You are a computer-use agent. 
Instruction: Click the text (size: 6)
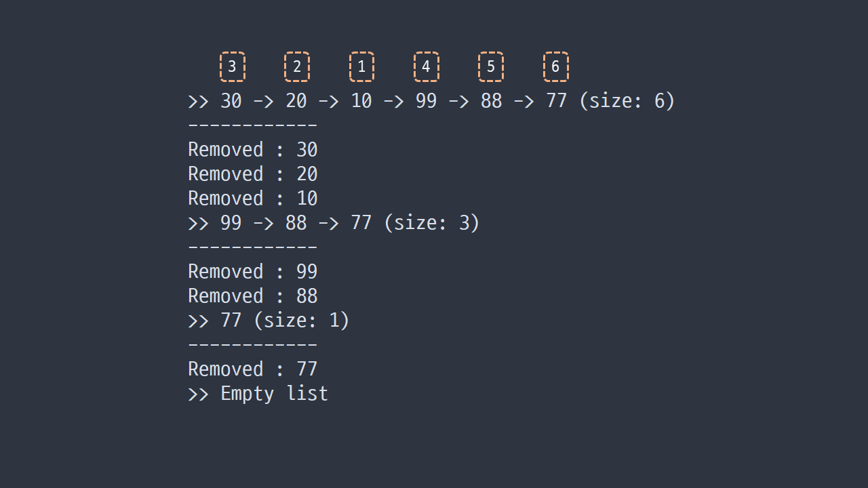[627, 102]
